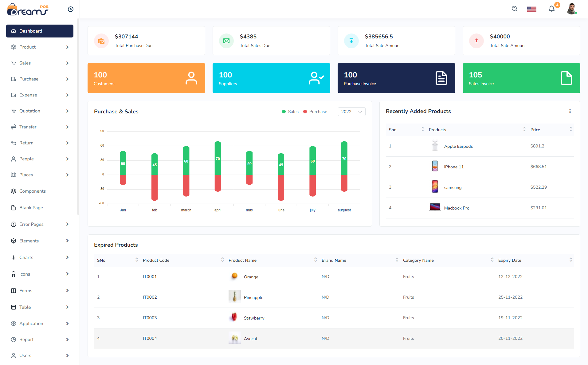This screenshot has height=365, width=588.
Task: Open the 2022 year dropdown
Action: pyautogui.click(x=352, y=112)
